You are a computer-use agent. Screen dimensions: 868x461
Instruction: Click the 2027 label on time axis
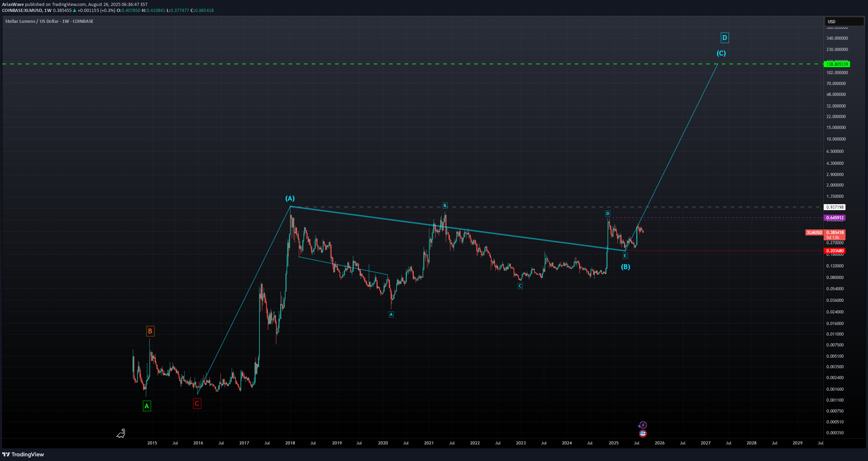point(706,443)
